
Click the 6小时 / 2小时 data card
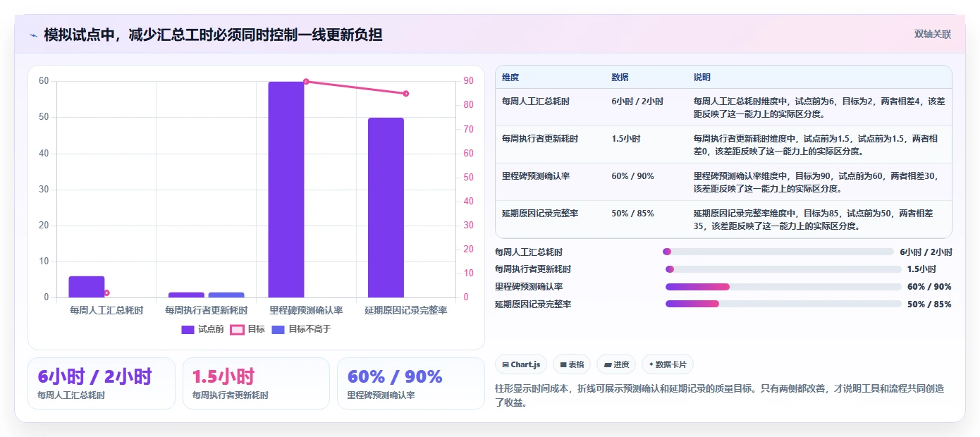tap(102, 383)
